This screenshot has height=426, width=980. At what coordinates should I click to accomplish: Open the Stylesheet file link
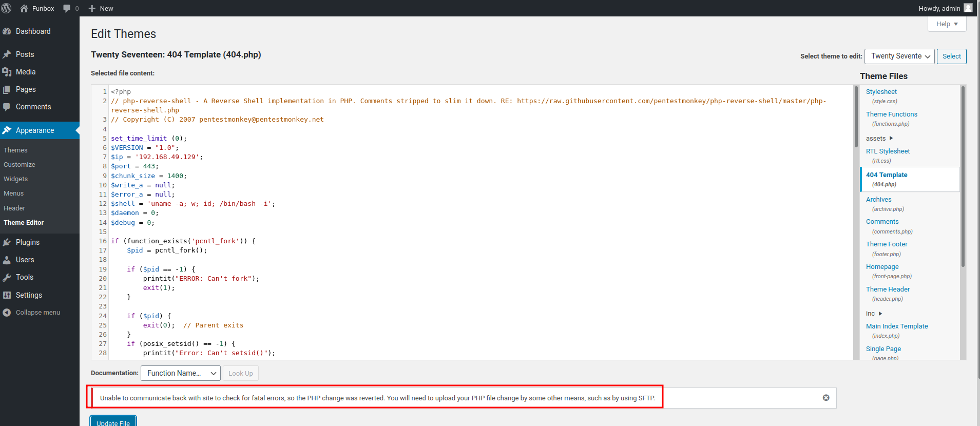(x=881, y=91)
